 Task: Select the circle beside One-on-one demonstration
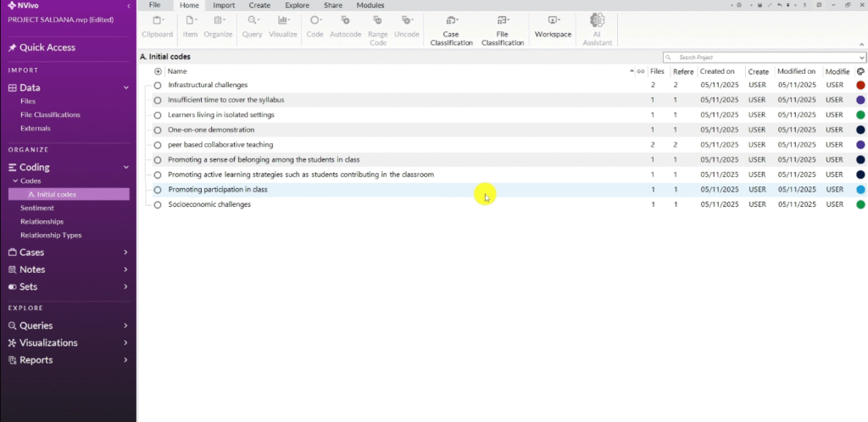click(x=158, y=130)
